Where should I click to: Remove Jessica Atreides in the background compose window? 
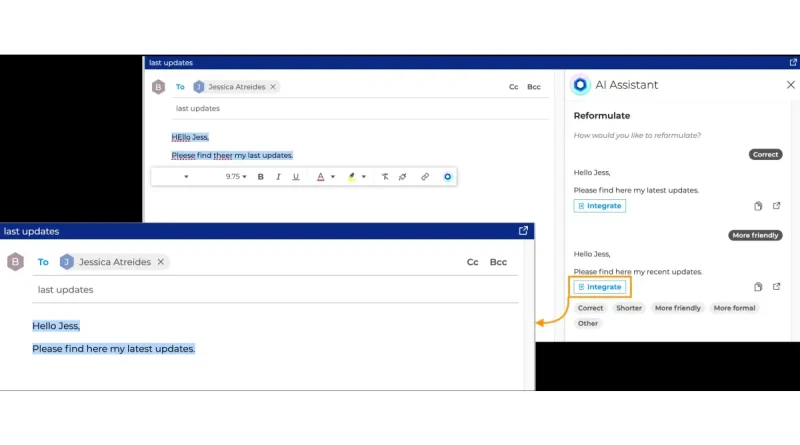tap(273, 87)
